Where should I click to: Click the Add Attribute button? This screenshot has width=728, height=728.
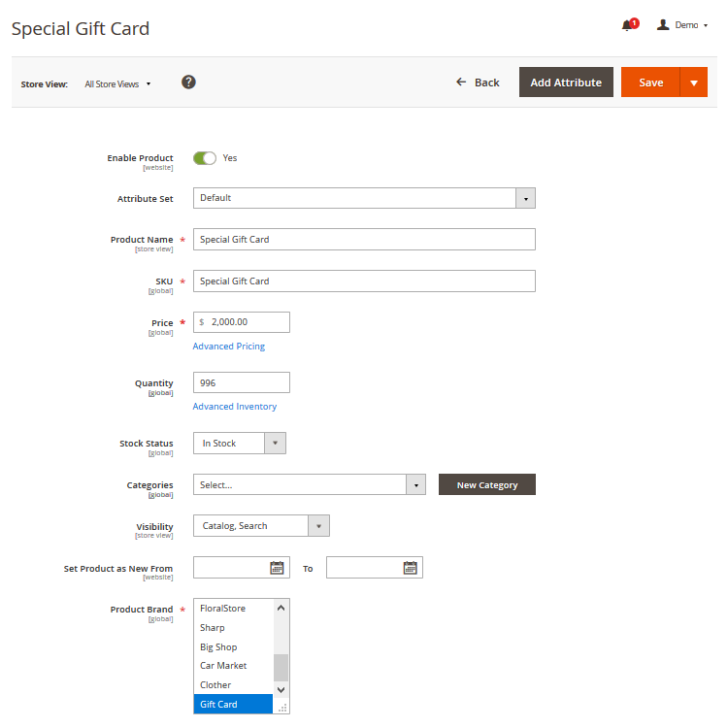click(x=566, y=83)
